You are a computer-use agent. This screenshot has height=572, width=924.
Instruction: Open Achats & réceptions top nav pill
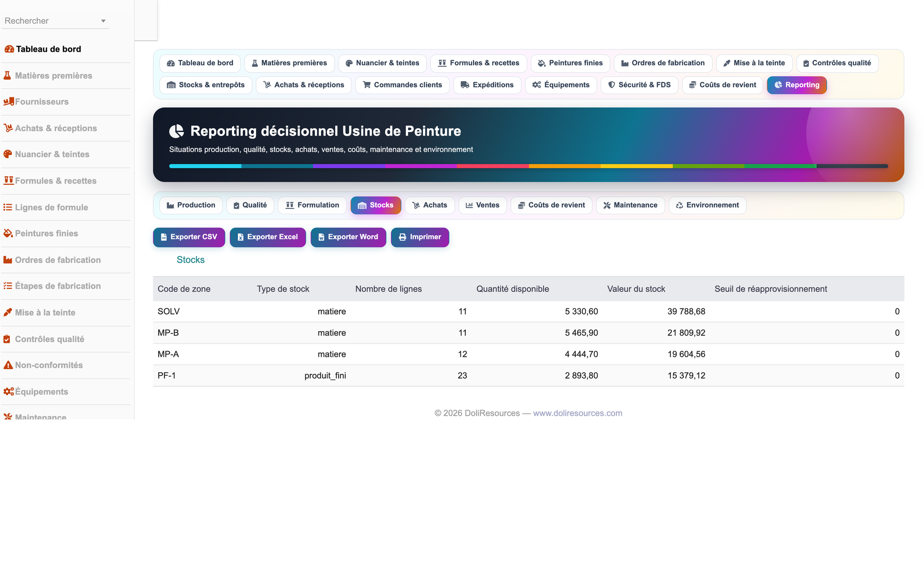click(304, 85)
